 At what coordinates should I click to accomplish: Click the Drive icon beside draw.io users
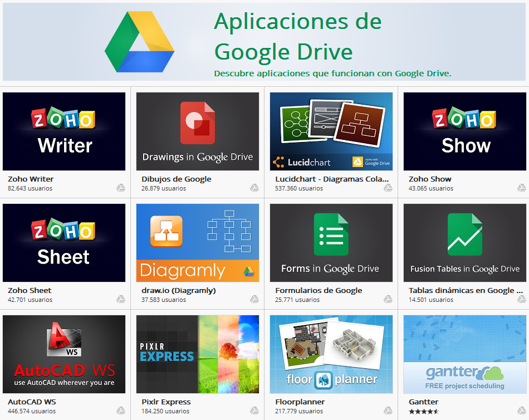(254, 299)
